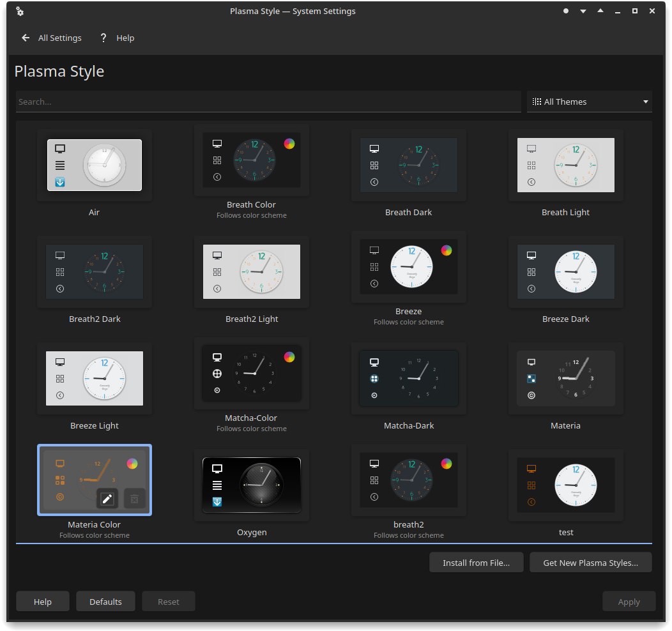Screen dimensions: 672x631
Task: Click 'Follows color scheme' under Breeze
Action: 408,322
